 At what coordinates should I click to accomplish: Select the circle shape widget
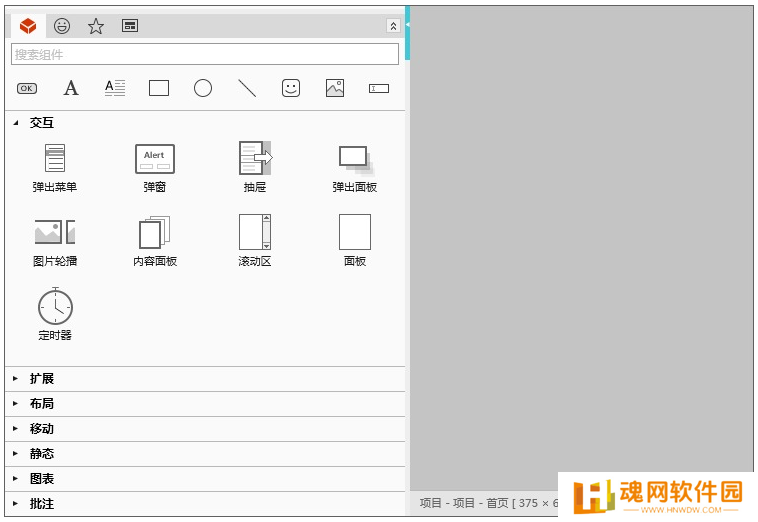click(x=203, y=88)
